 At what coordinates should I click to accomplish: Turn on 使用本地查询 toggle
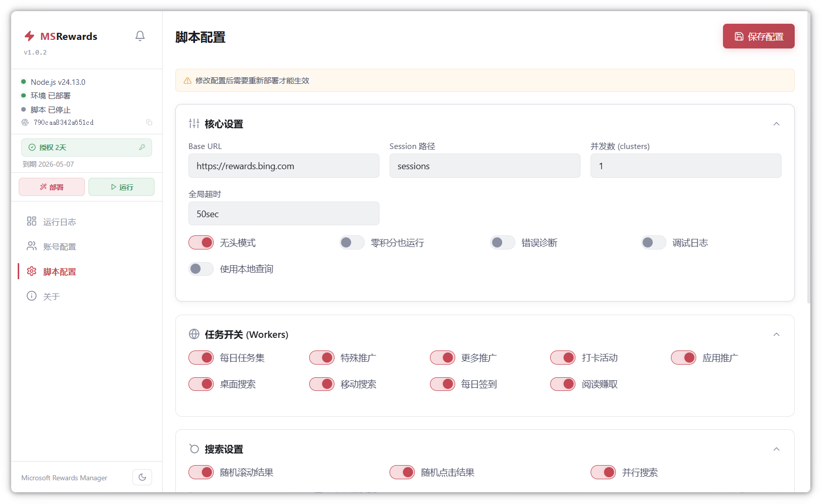[x=201, y=269]
